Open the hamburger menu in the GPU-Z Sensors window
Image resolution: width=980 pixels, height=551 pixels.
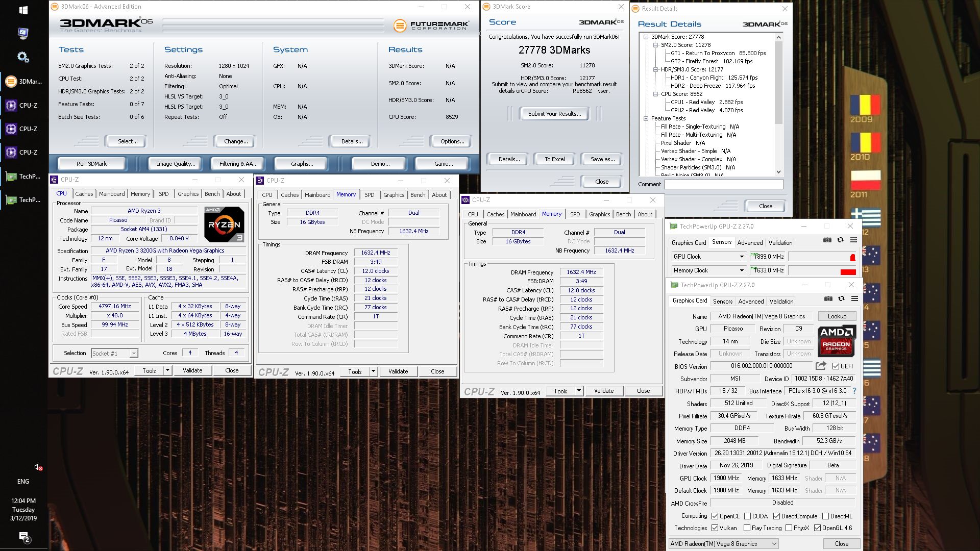tap(853, 240)
